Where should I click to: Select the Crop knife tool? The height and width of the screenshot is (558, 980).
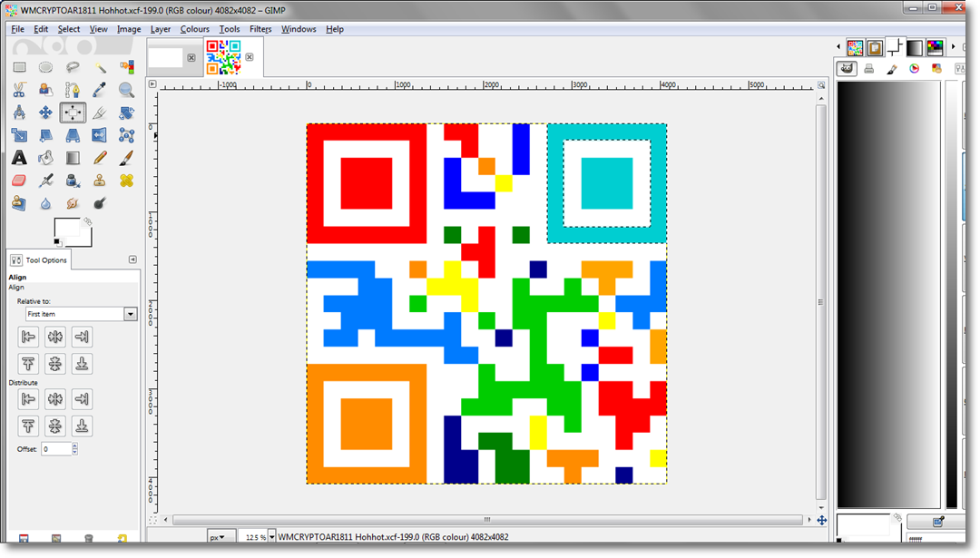[100, 113]
